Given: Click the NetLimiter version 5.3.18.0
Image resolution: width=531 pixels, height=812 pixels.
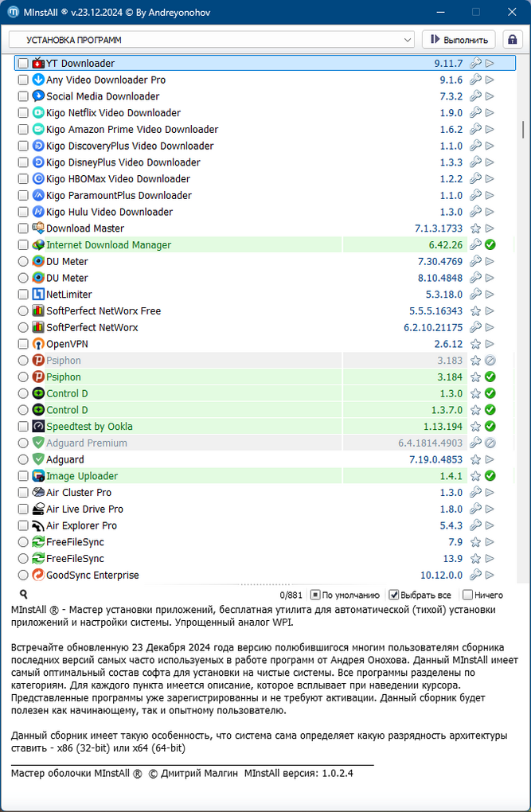Looking at the screenshot, I should point(444,294).
